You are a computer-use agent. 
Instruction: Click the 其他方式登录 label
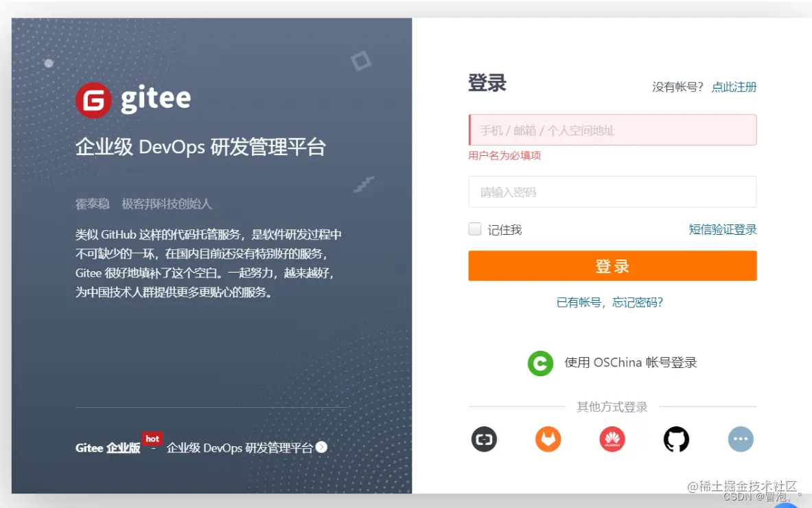tap(612, 407)
